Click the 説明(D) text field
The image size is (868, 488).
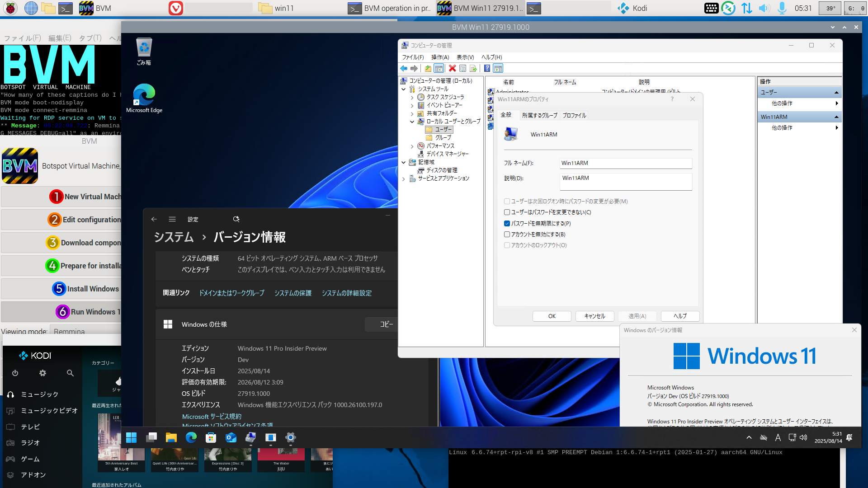tap(626, 182)
